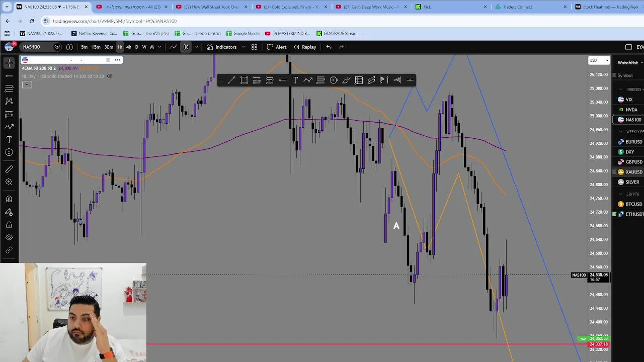Start bar Replay mode
This screenshot has height=362, width=644.
(x=305, y=47)
